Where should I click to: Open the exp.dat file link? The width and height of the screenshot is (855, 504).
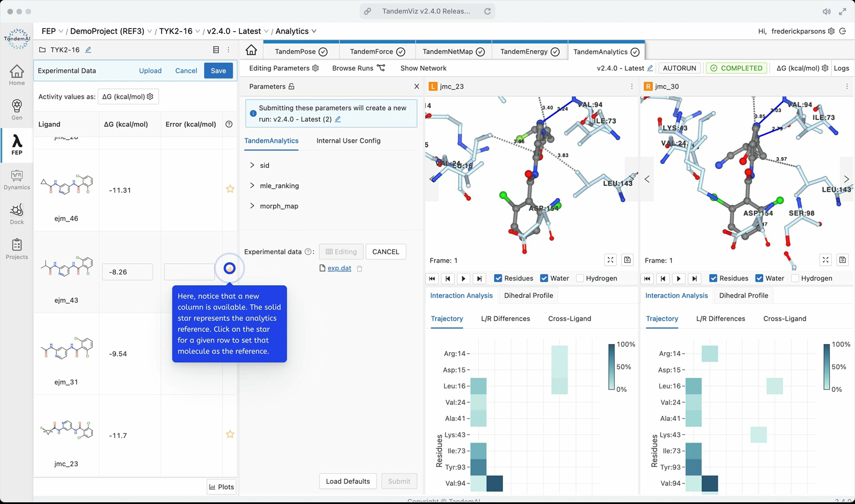[x=339, y=268]
